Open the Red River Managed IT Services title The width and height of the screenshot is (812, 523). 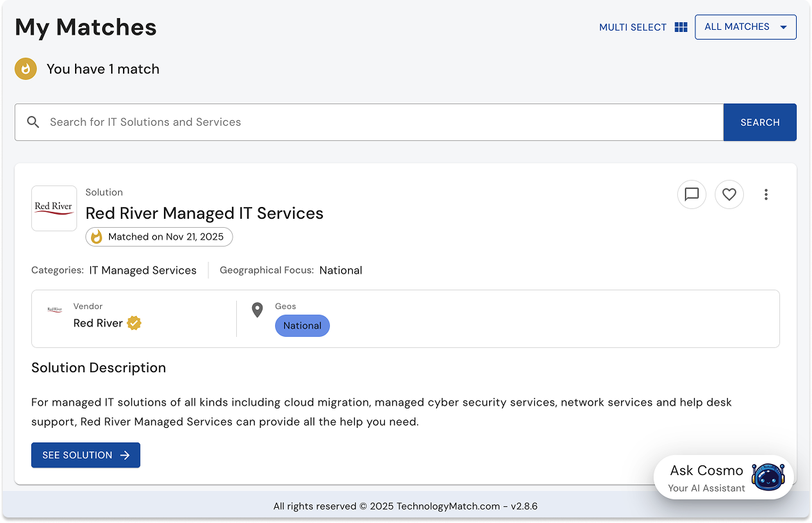pos(204,213)
